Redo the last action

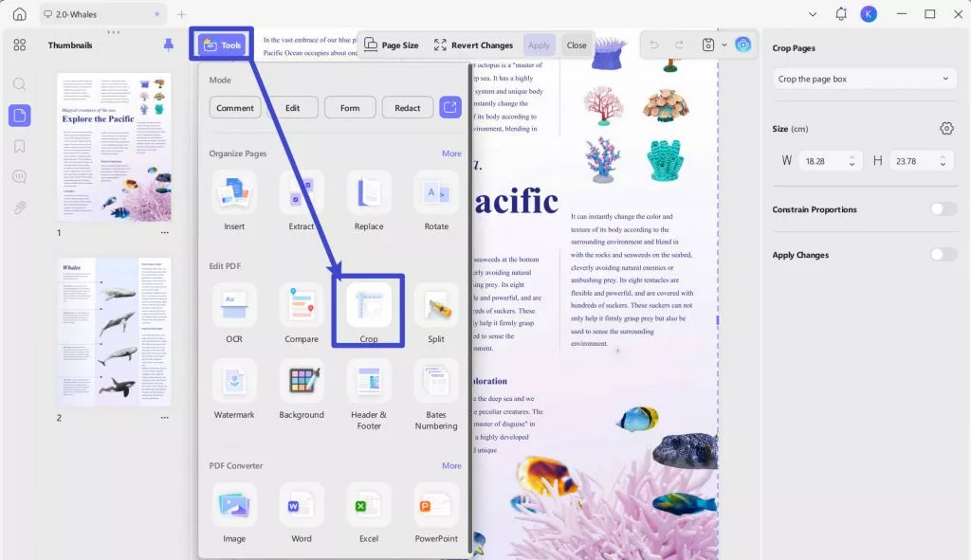679,45
